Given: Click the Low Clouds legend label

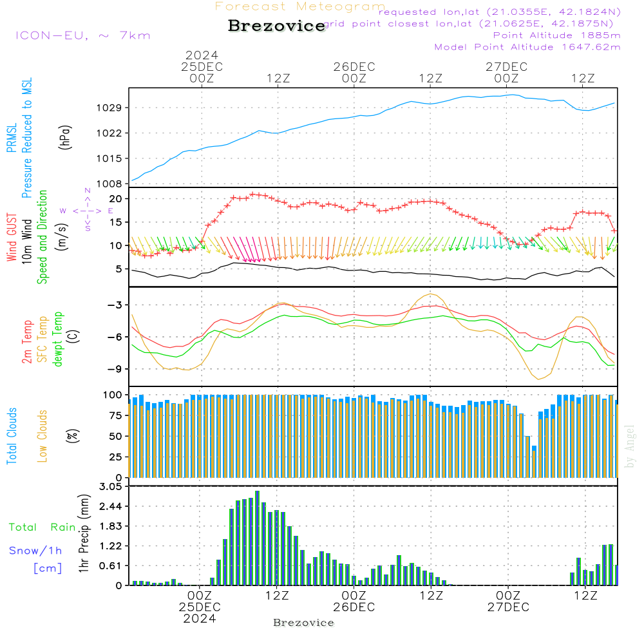Looking at the screenshot, I should tap(42, 436).
